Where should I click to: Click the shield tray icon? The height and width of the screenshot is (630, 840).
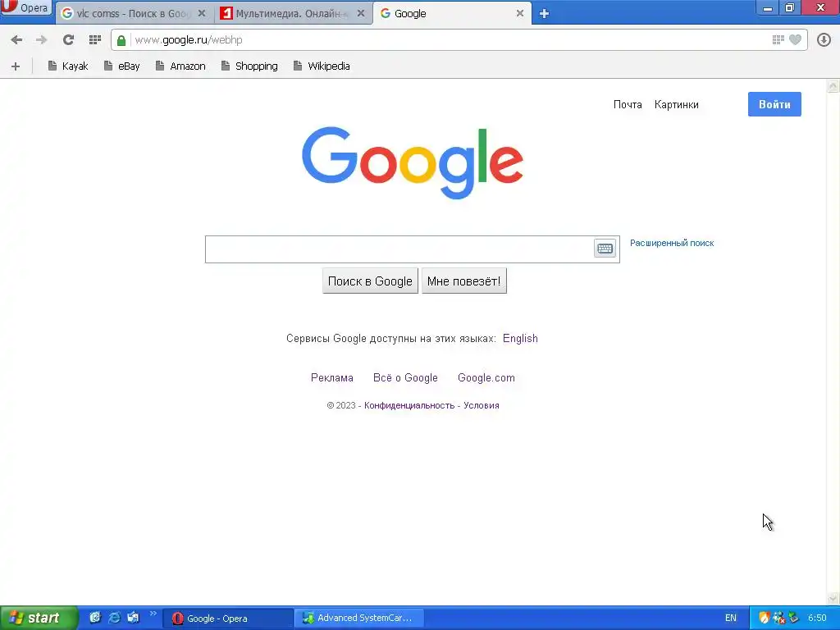[x=764, y=619]
